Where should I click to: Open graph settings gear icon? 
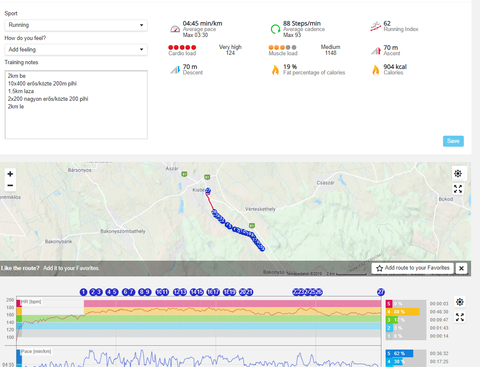[460, 302]
